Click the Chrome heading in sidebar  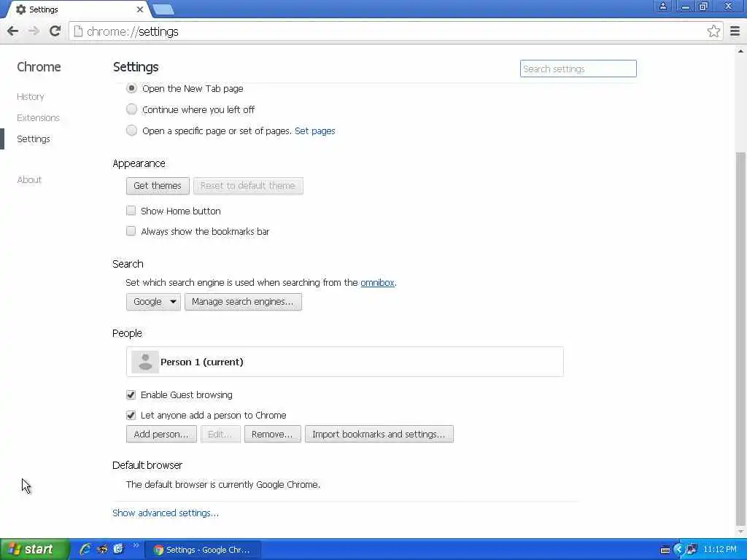pos(39,66)
